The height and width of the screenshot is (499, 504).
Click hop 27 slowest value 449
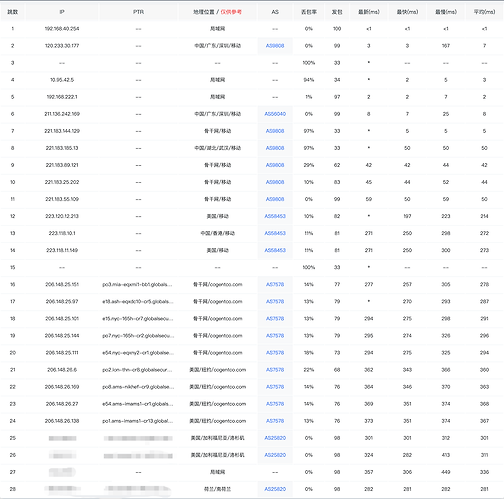(x=446, y=472)
